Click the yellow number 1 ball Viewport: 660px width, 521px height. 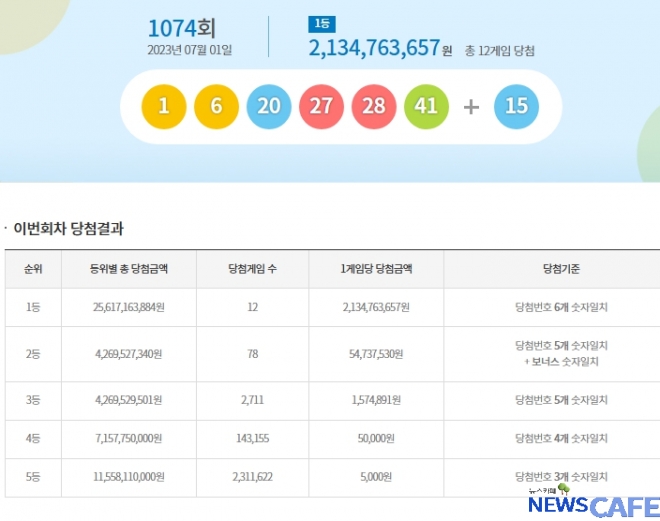pos(164,106)
